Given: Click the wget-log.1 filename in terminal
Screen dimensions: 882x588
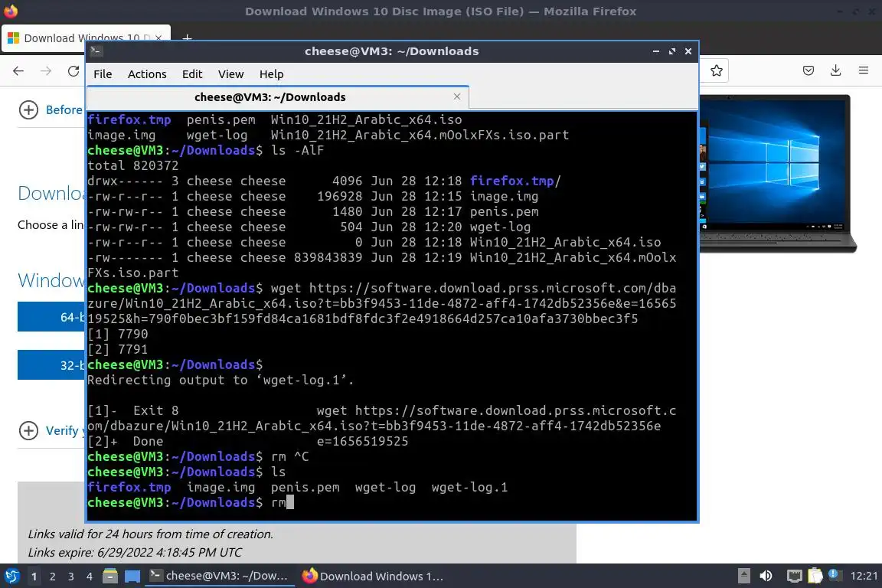Looking at the screenshot, I should pyautogui.click(x=469, y=487).
